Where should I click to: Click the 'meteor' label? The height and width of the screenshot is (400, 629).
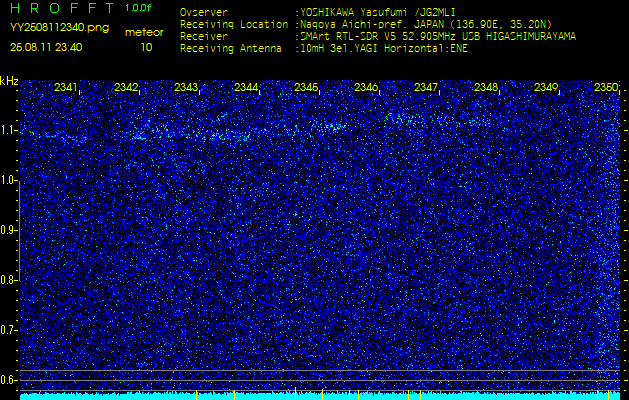click(x=144, y=33)
